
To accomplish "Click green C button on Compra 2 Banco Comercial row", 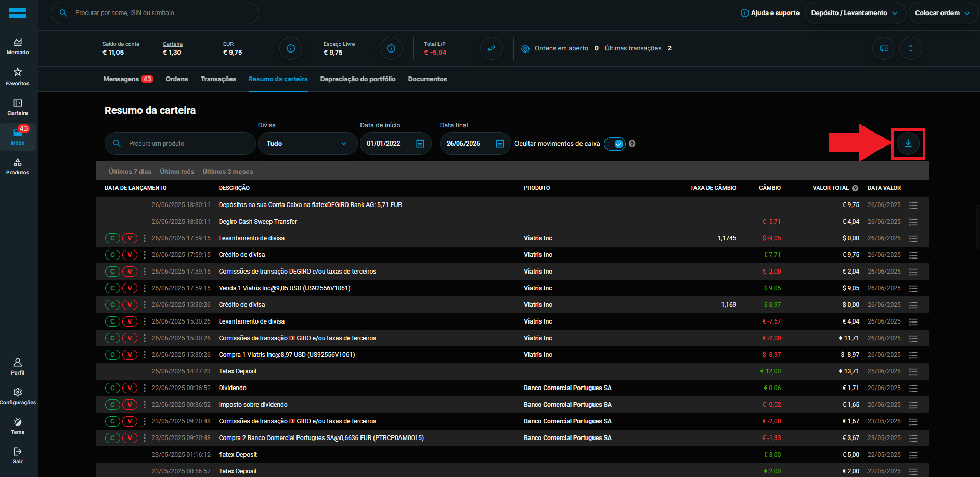I will click(112, 438).
